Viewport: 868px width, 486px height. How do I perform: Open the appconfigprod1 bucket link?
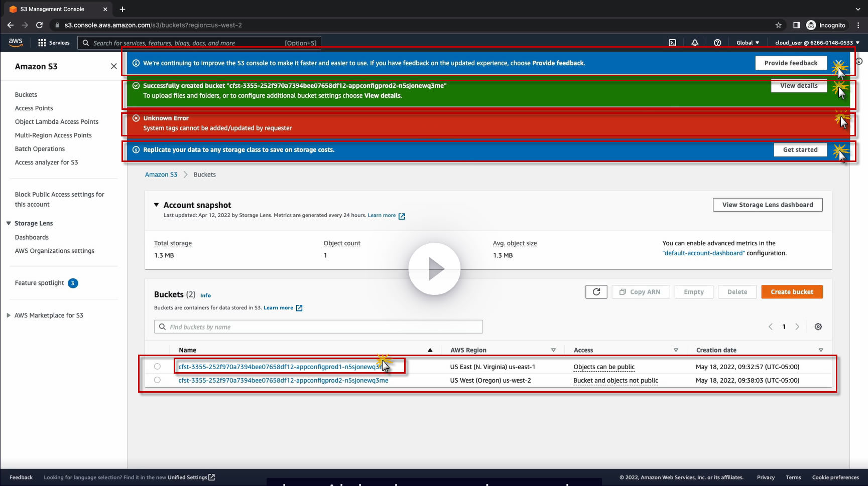(283, 367)
